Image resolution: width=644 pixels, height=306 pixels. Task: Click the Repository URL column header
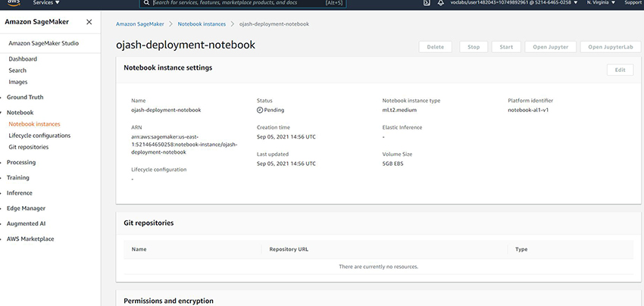click(x=289, y=249)
